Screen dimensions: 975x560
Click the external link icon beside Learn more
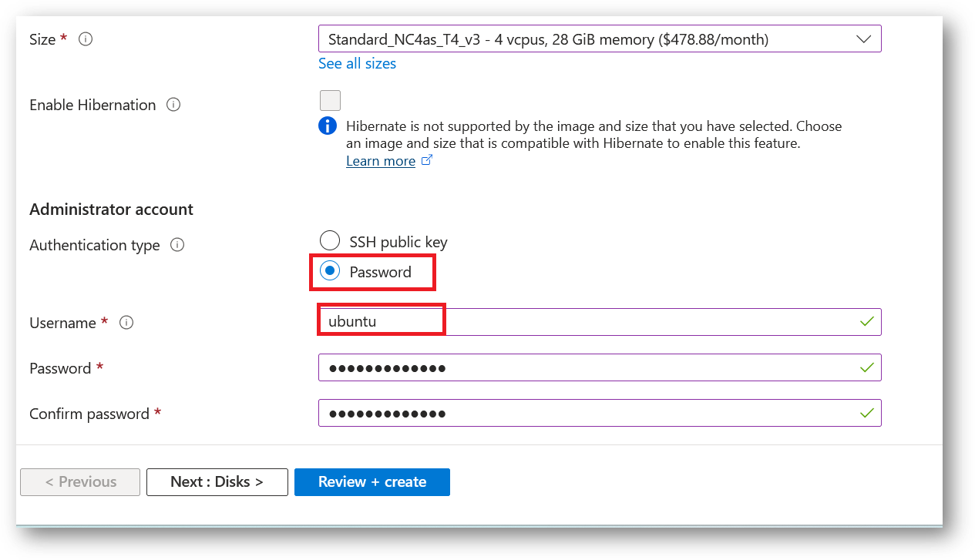click(425, 160)
